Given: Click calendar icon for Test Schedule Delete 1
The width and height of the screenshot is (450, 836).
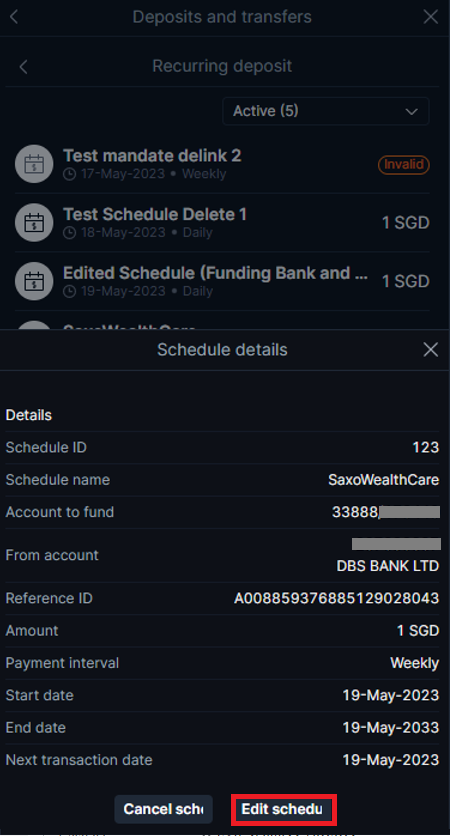Looking at the screenshot, I should pos(34,223).
